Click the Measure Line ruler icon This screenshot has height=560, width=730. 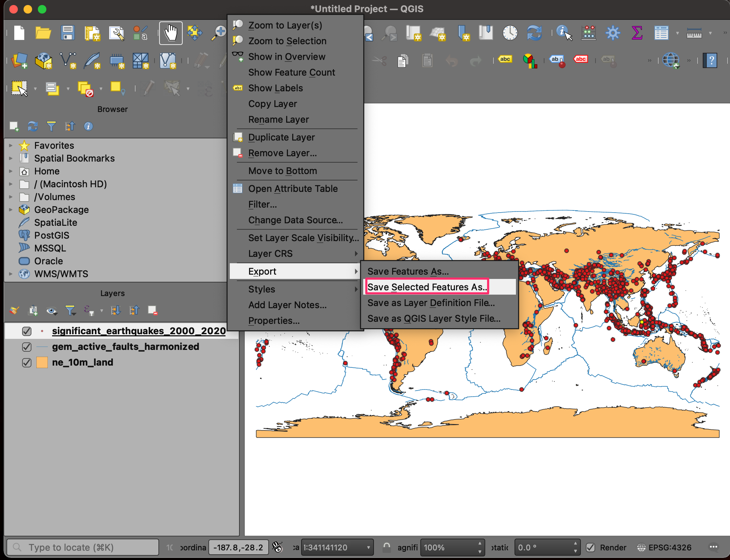pyautogui.click(x=694, y=33)
